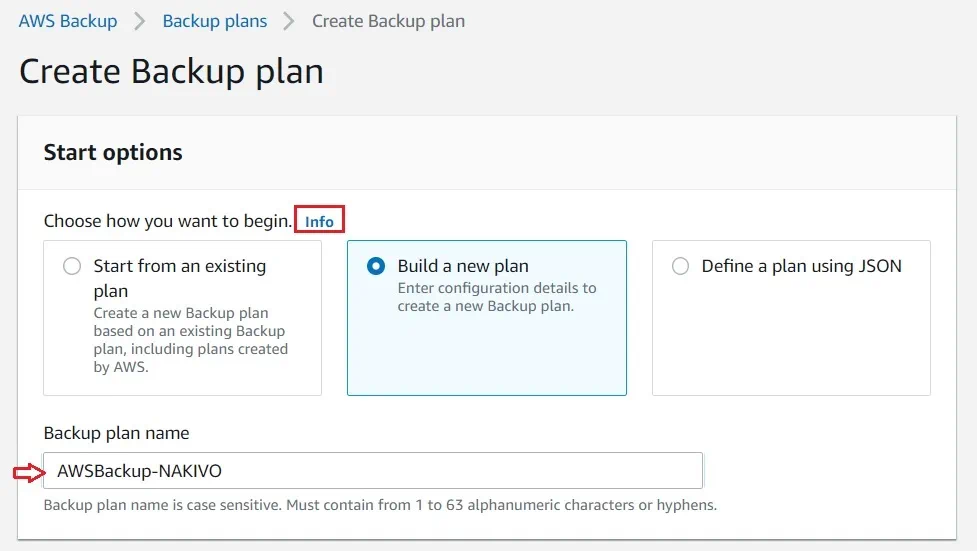Click the red arrow annotation icon
977x551 pixels.
pyautogui.click(x=28, y=472)
